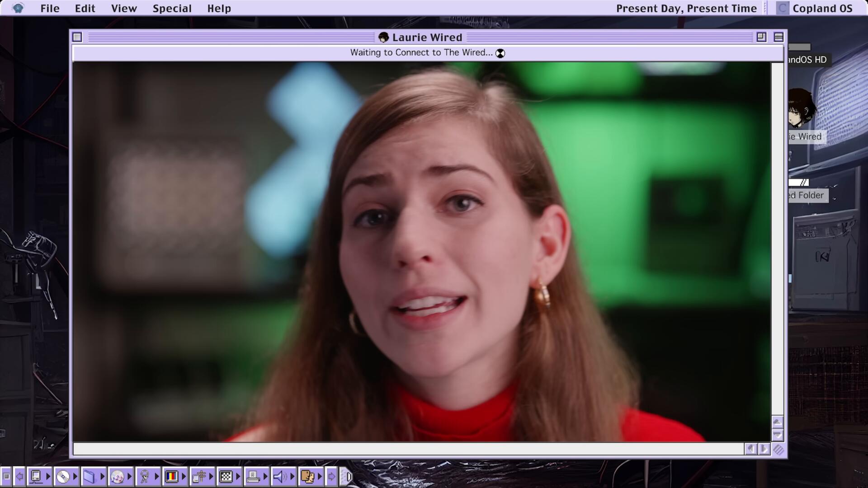Collapse the control strip with end tab
This screenshot has height=488, width=868.
pyautogui.click(x=347, y=476)
